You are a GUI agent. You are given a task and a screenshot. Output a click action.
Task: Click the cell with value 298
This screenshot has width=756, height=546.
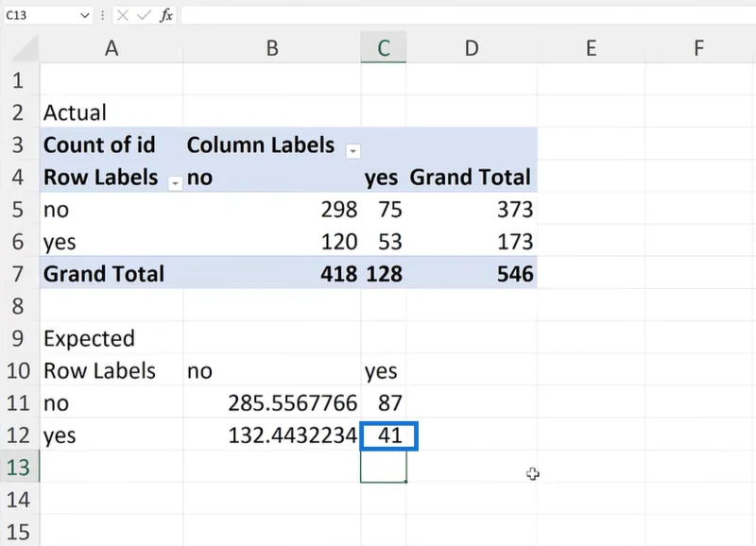click(272, 209)
